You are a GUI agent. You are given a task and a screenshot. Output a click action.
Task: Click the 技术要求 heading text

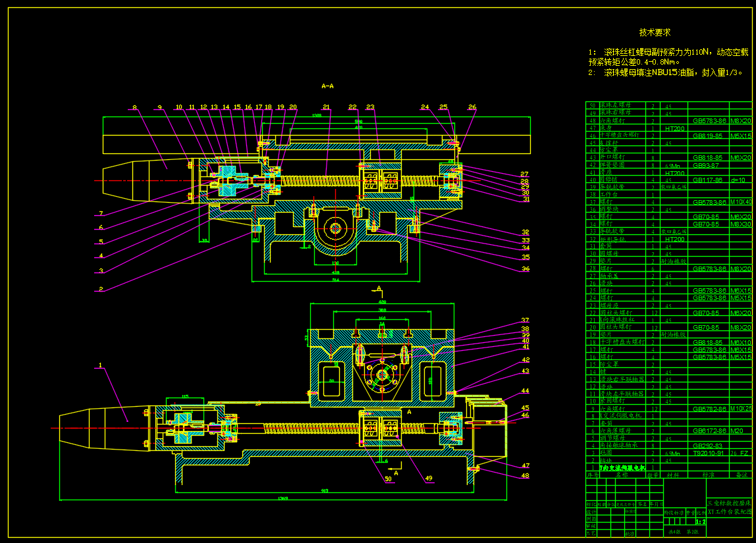click(x=655, y=32)
